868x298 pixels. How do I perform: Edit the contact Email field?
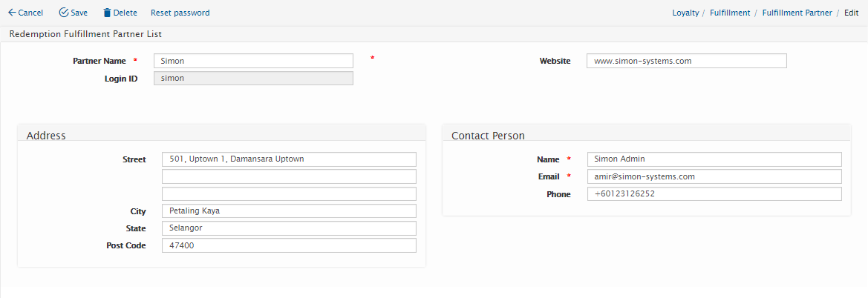(714, 176)
